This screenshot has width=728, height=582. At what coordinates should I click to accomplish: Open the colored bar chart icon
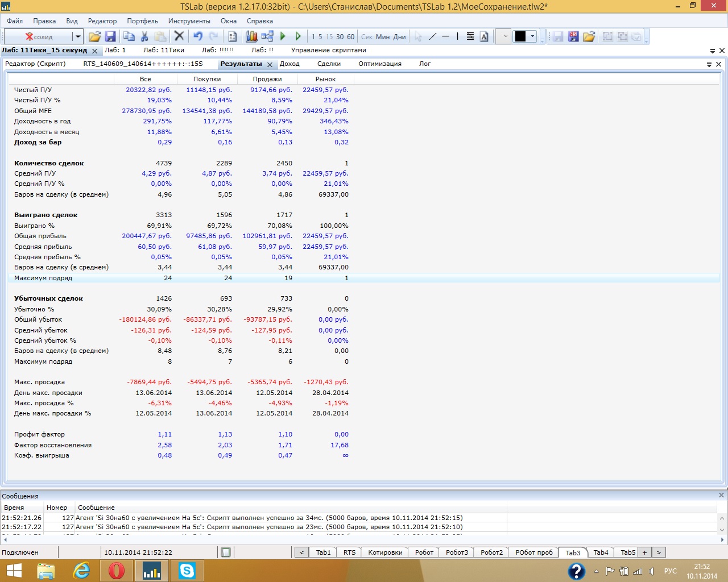tap(251, 36)
